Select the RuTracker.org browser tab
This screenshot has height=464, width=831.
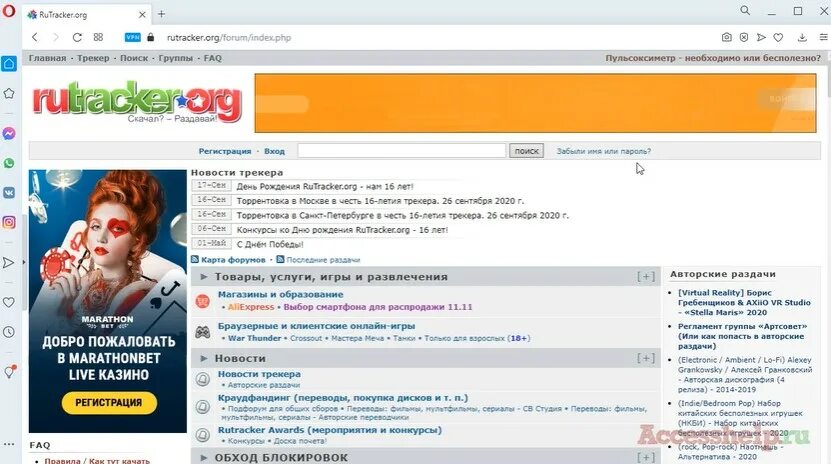pyautogui.click(x=87, y=15)
